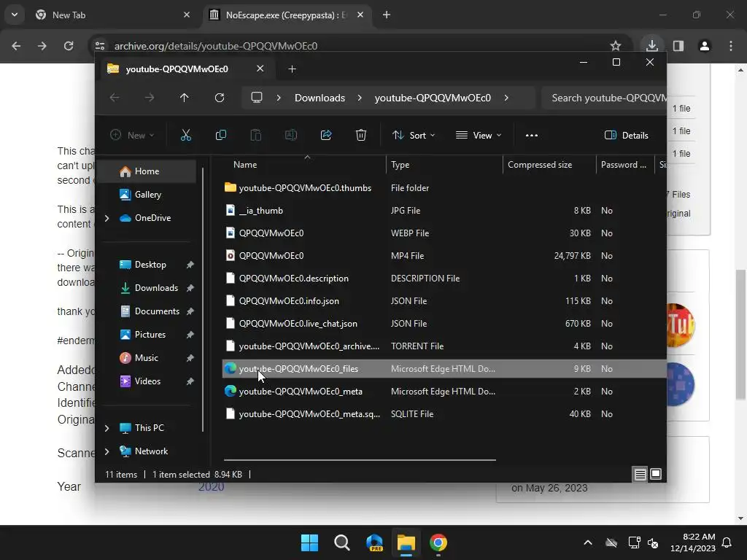Toggle the Details pane button

626,135
